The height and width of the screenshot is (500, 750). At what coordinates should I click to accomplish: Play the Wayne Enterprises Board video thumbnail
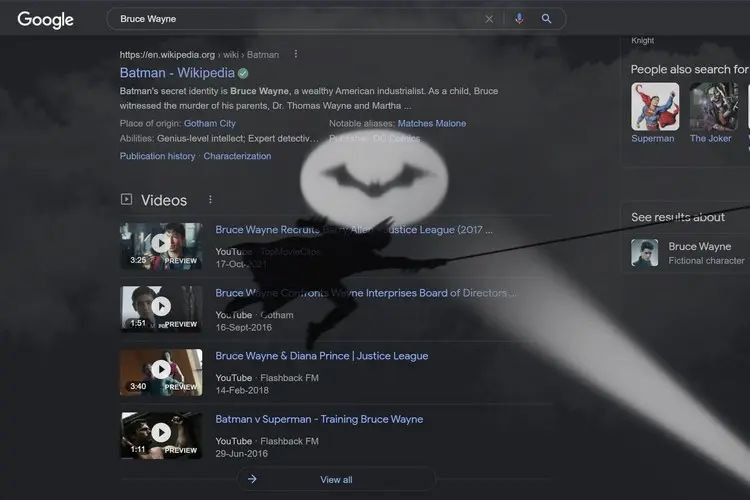161,307
